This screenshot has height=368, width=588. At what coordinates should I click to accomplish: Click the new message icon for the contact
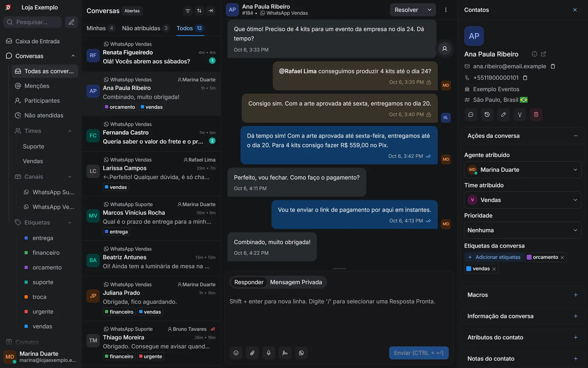click(471, 114)
